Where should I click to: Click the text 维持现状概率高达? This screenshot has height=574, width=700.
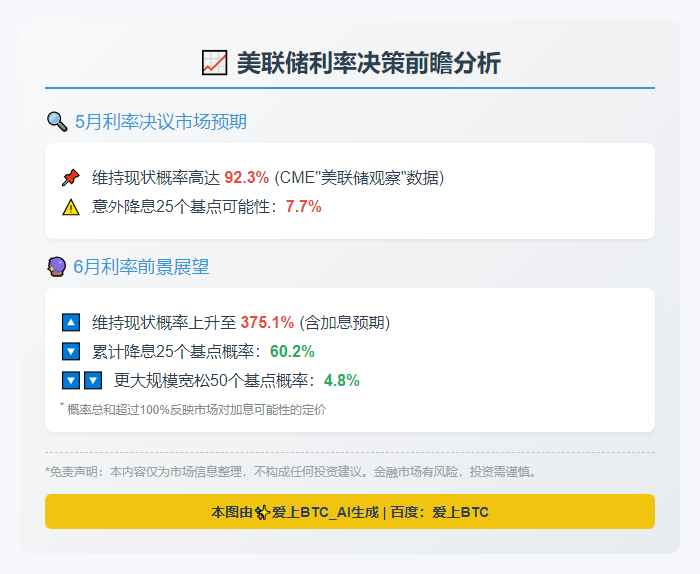point(156,178)
